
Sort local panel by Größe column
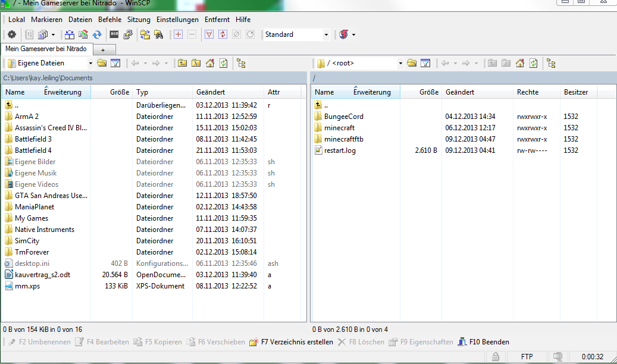pyautogui.click(x=112, y=92)
